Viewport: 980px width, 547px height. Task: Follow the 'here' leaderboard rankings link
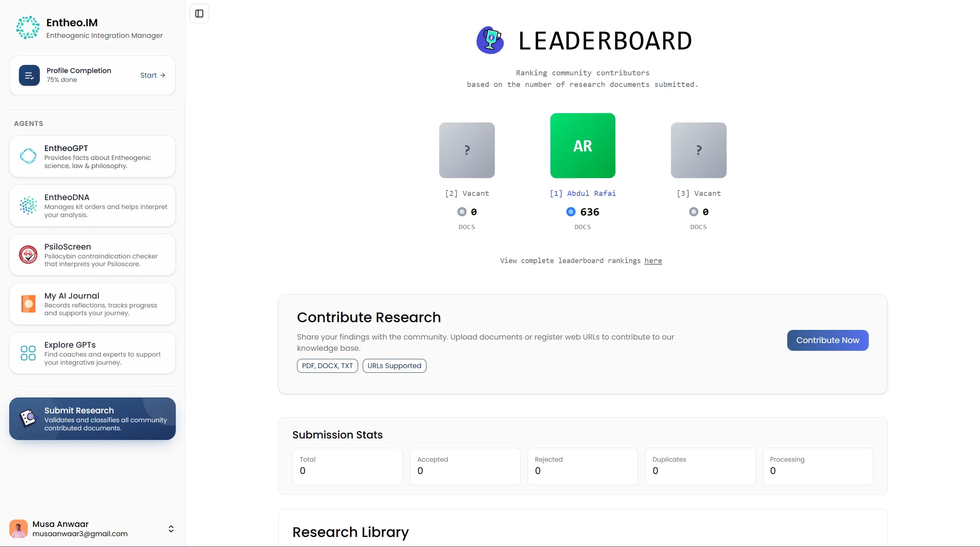653,261
